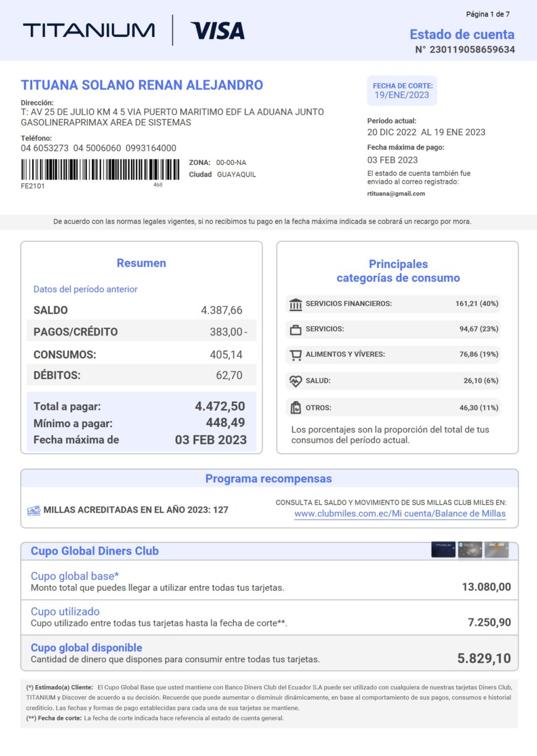Click the Alimentos y Víveres value 76,86 (19%)

479,354
